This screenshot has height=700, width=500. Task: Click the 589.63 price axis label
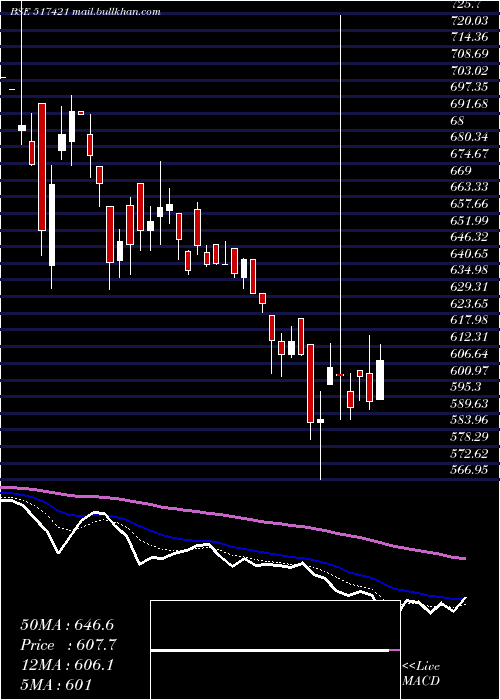[x=470, y=404]
